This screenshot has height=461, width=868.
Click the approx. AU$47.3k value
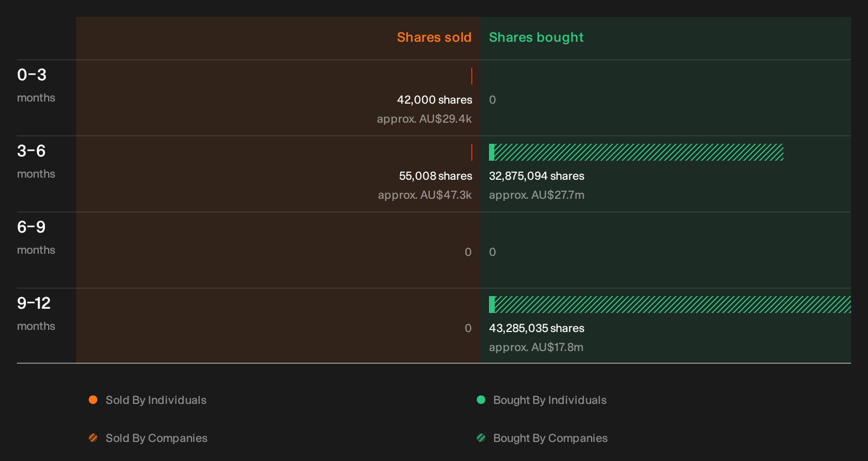click(x=425, y=195)
